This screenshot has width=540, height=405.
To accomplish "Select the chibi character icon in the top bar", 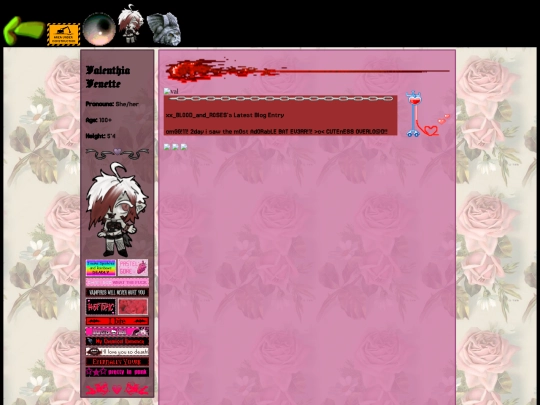I will tap(130, 24).
